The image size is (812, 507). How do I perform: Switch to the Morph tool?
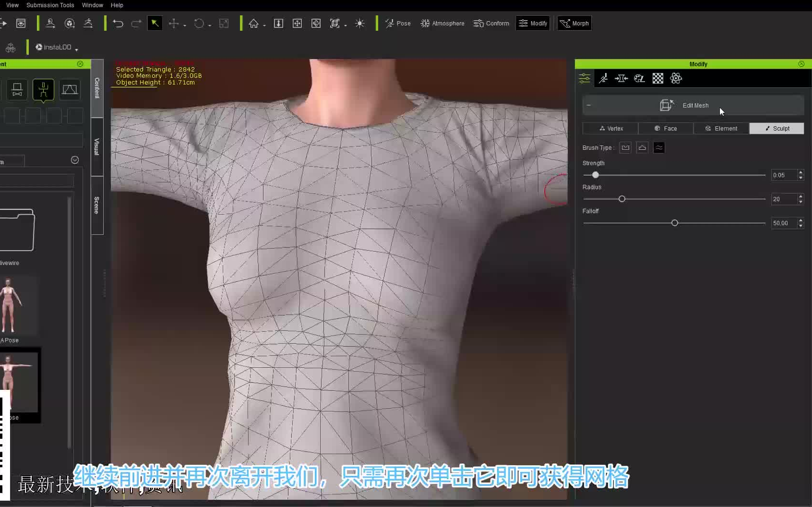(x=574, y=23)
